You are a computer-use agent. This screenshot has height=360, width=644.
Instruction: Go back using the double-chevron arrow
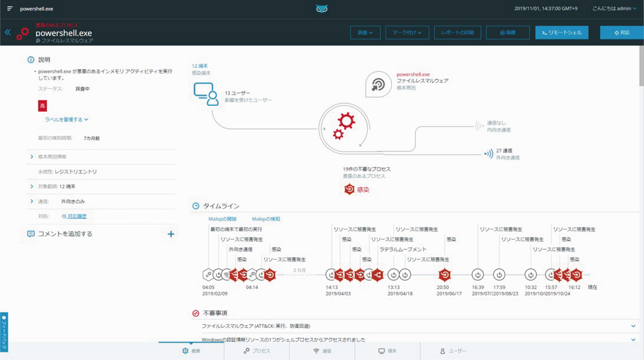[x=8, y=32]
